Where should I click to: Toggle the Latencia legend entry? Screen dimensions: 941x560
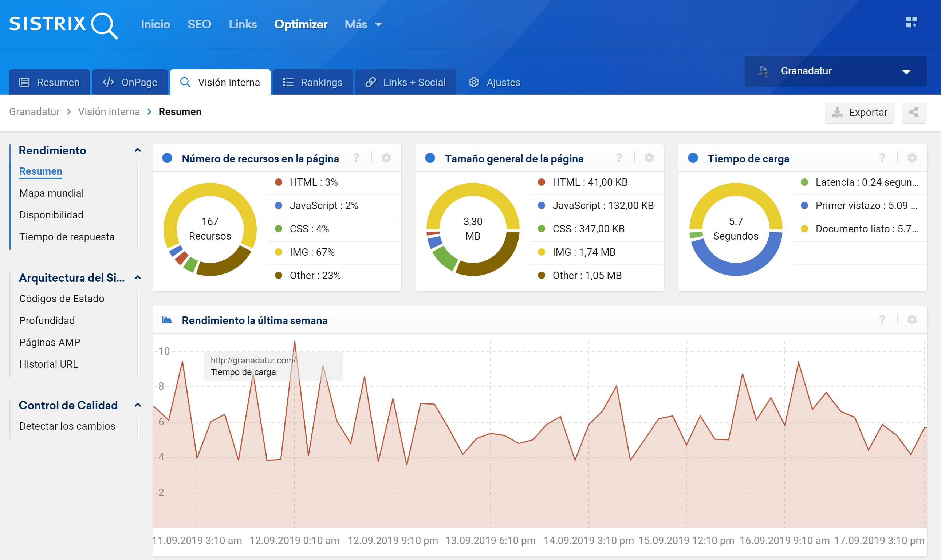click(866, 182)
